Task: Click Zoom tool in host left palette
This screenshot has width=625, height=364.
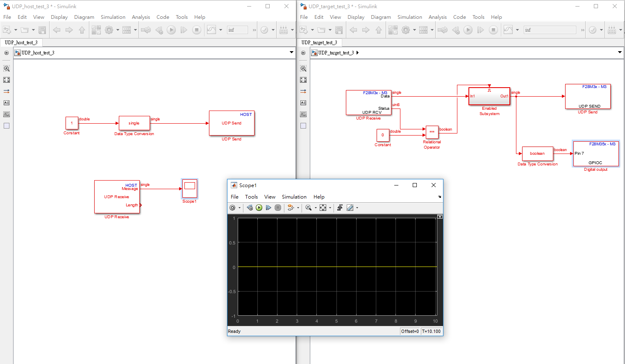Action: [7, 68]
